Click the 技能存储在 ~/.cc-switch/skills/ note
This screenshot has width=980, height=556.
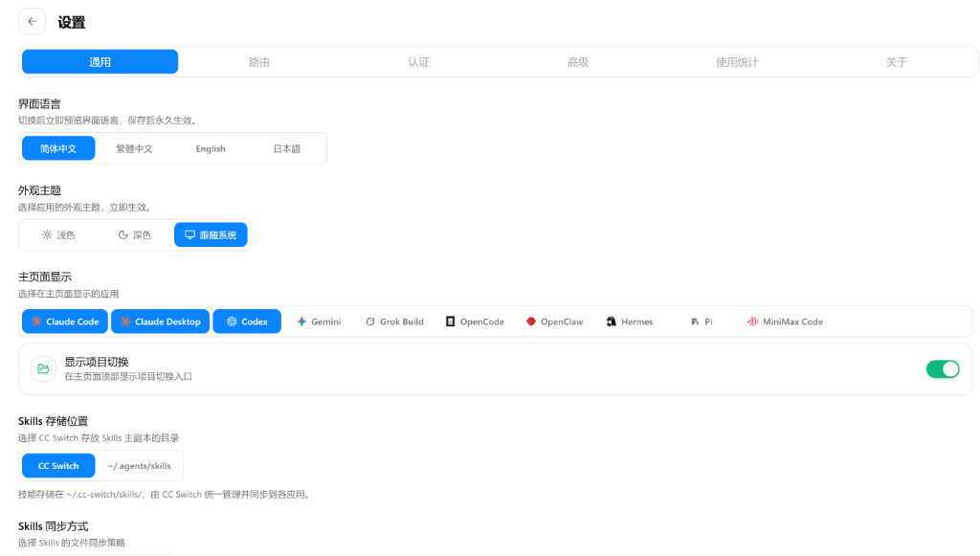[165, 494]
